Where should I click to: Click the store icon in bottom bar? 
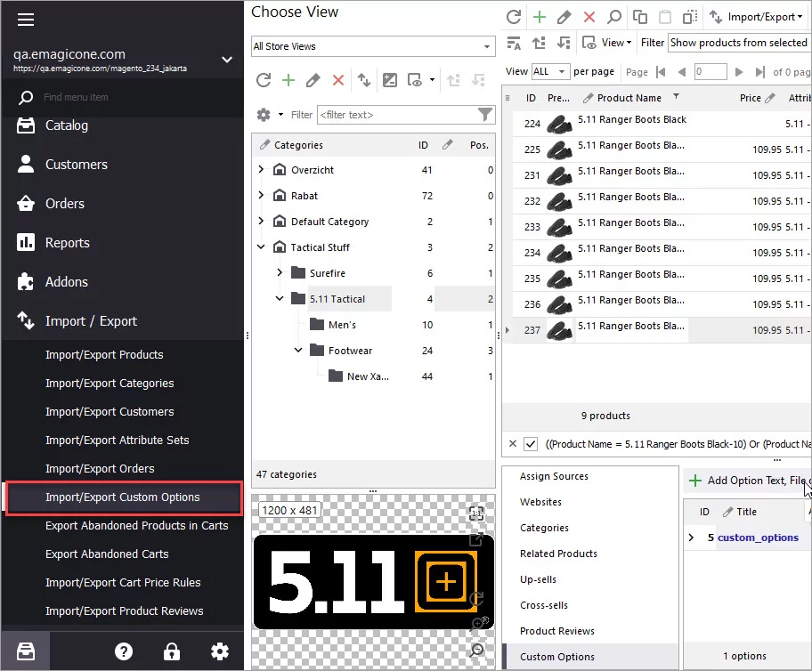tap(25, 651)
